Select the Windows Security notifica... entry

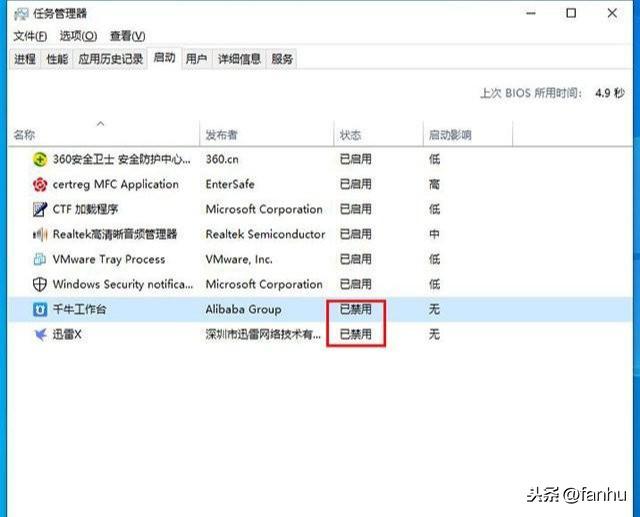123,284
